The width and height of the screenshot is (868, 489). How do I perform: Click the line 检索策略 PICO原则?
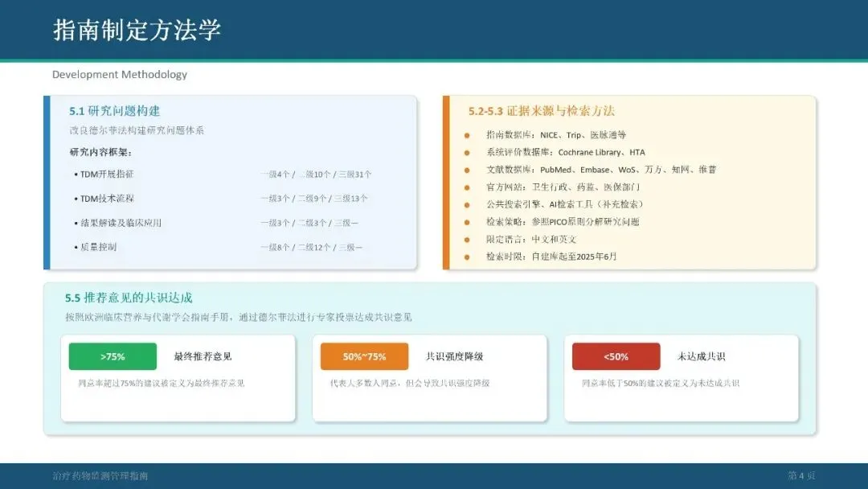[x=563, y=221]
